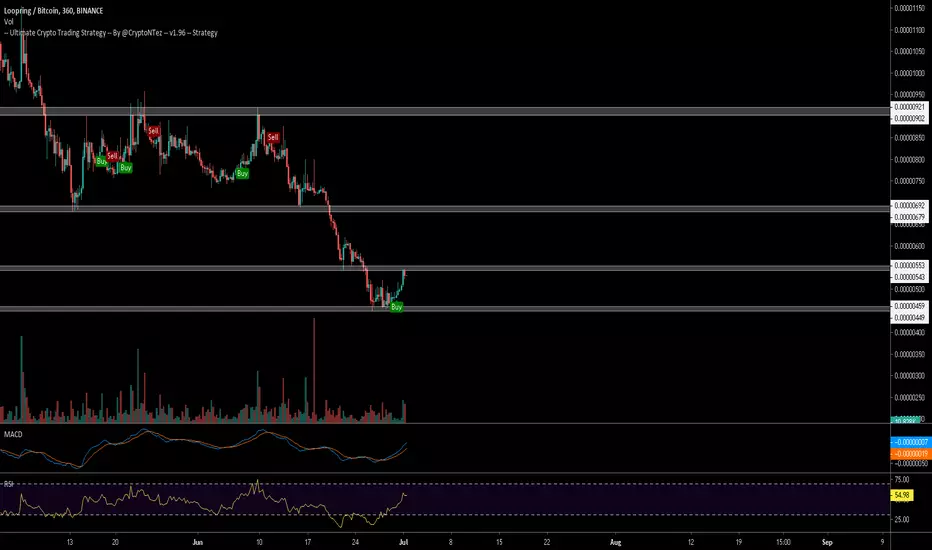
Task: Click the tallest volume bar near Jun 17
Action: tap(314, 370)
